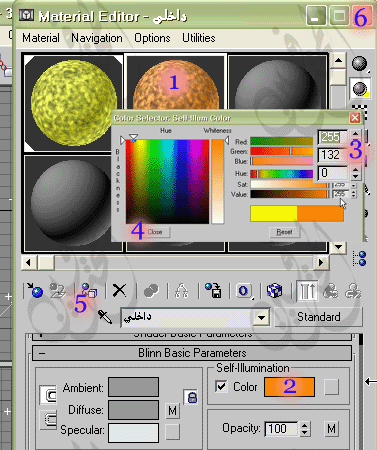Select the material eyedropper pick tool
Image resolution: width=377 pixels, height=450 pixels.
point(105,317)
